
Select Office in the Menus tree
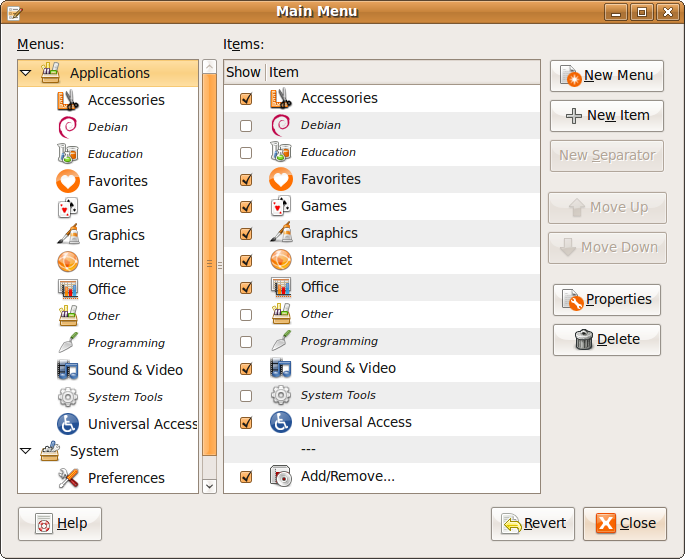(107, 289)
